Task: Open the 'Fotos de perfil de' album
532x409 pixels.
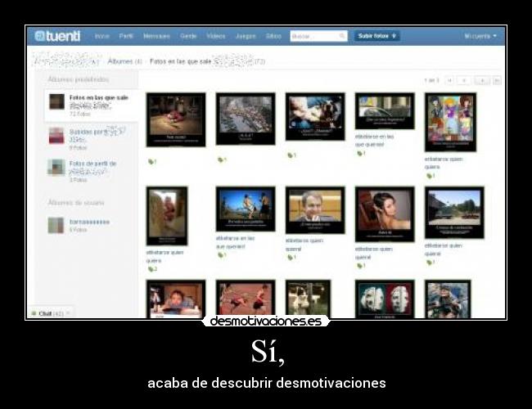Action: click(x=92, y=171)
